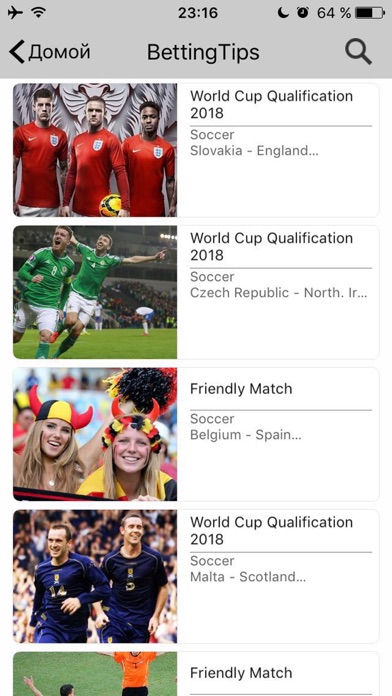Open England players thumbnail image
392x696 pixels.
tap(95, 150)
